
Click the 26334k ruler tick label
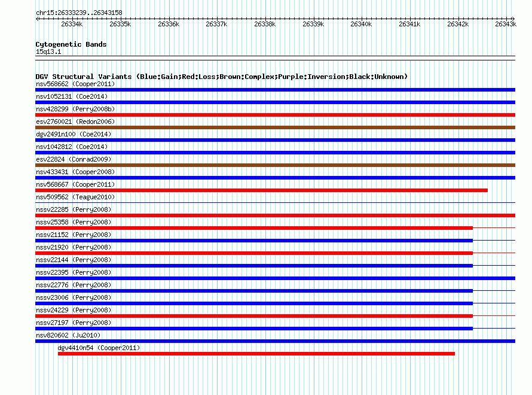click(x=72, y=24)
